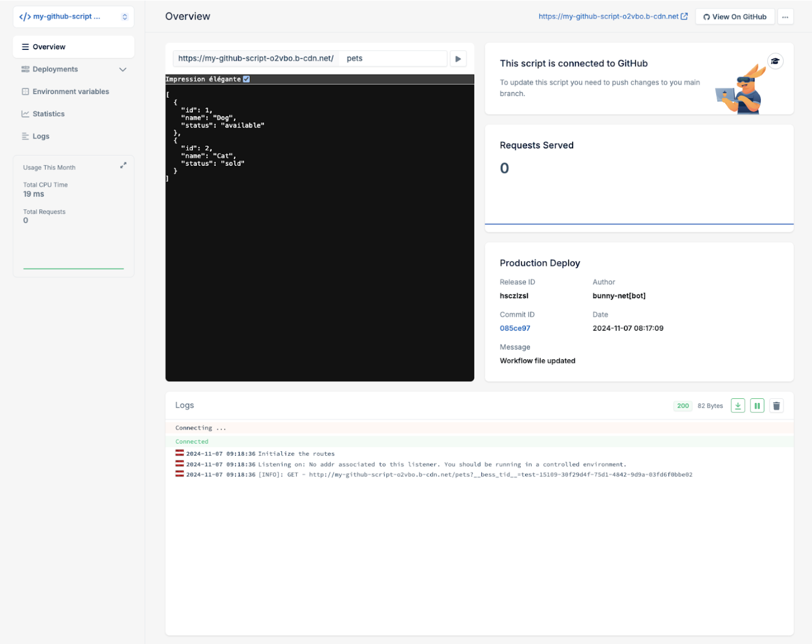Screen dimensions: 812x644
Task: Run the request with play button
Action: click(x=458, y=59)
